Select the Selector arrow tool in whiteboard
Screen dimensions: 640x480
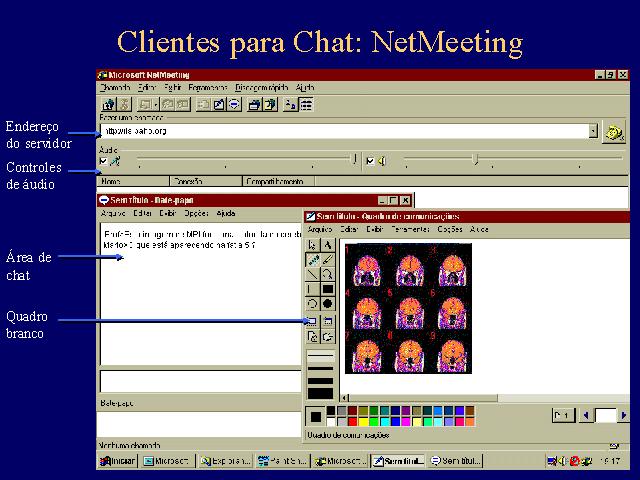point(313,245)
